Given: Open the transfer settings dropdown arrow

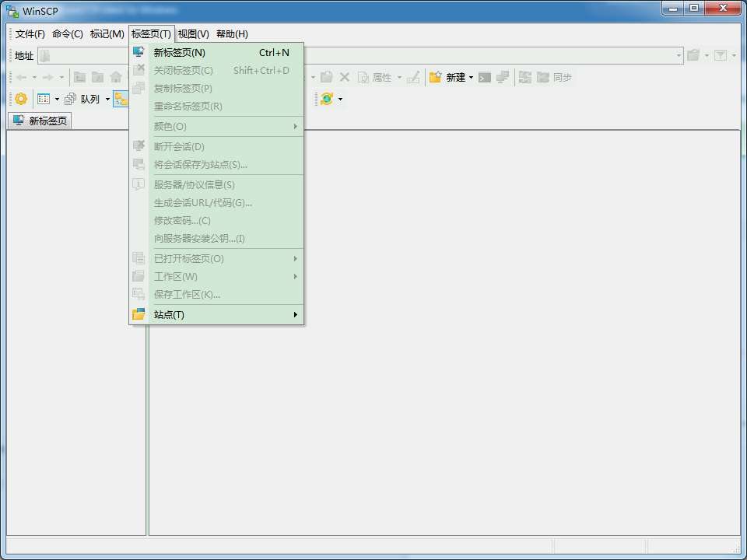Looking at the screenshot, I should (x=340, y=100).
